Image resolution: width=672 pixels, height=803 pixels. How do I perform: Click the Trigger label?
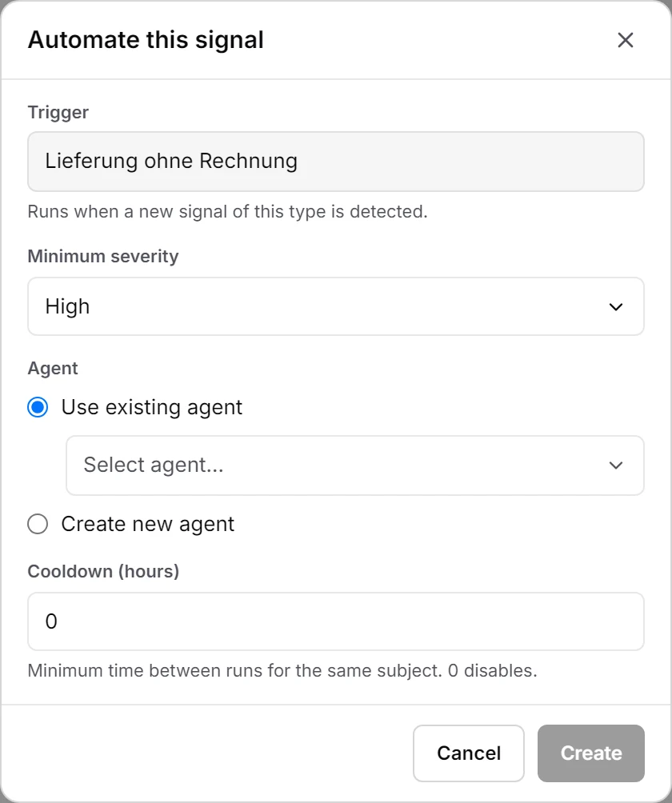(x=58, y=113)
